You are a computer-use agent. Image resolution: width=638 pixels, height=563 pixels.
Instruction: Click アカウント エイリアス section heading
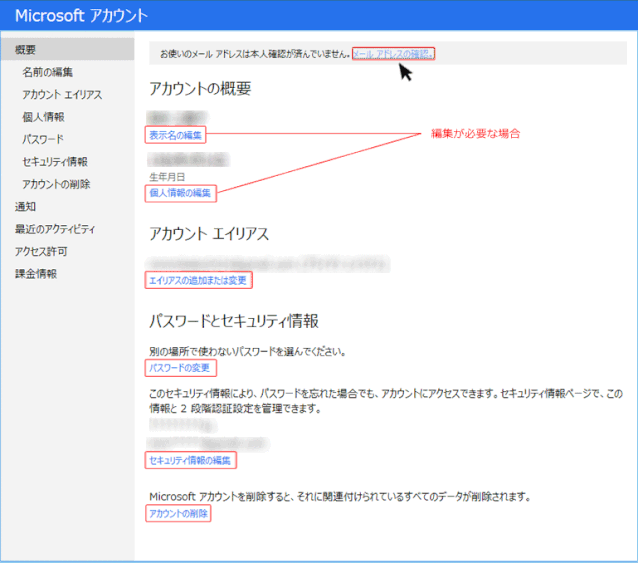pyautogui.click(x=209, y=234)
